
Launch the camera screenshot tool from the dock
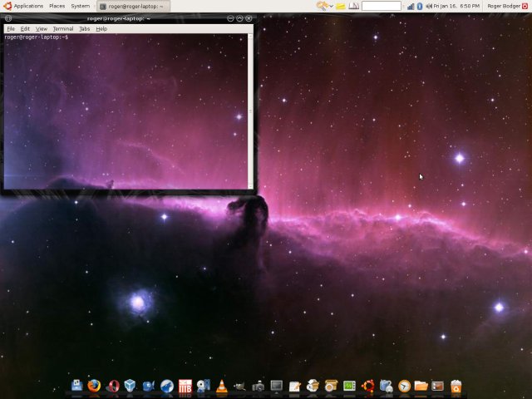(x=259, y=386)
